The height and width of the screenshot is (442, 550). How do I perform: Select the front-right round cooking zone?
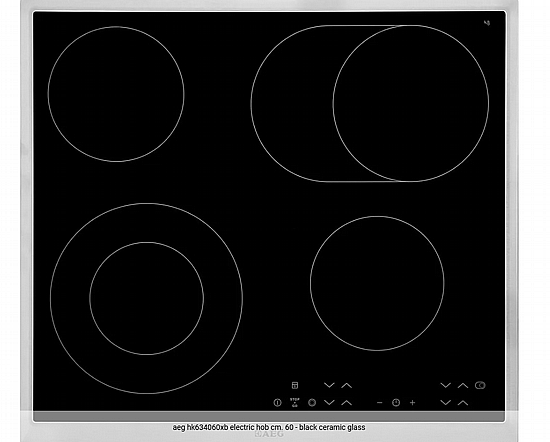[x=377, y=283]
